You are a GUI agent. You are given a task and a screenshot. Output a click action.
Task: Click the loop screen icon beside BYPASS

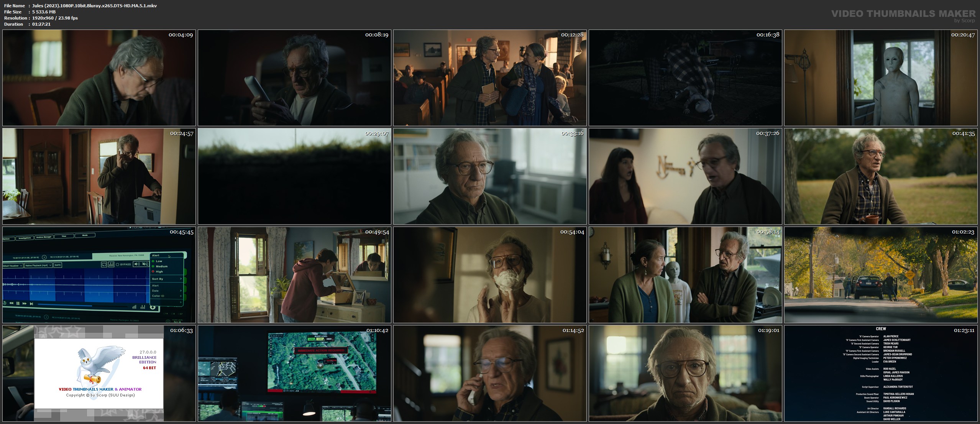pyautogui.click(x=104, y=265)
